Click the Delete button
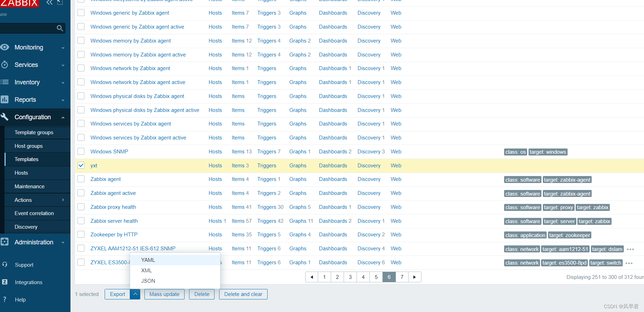 [202, 294]
